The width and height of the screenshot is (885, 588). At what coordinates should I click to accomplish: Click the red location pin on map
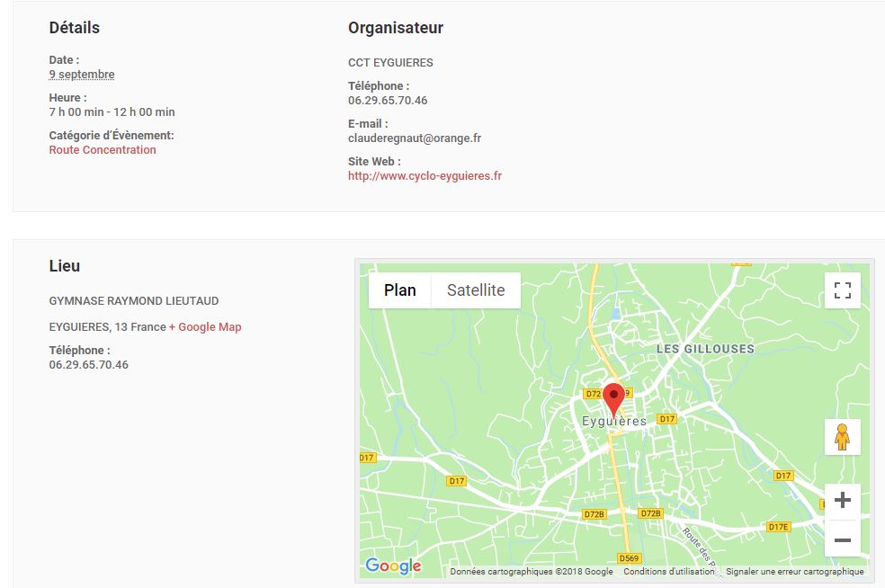point(613,396)
